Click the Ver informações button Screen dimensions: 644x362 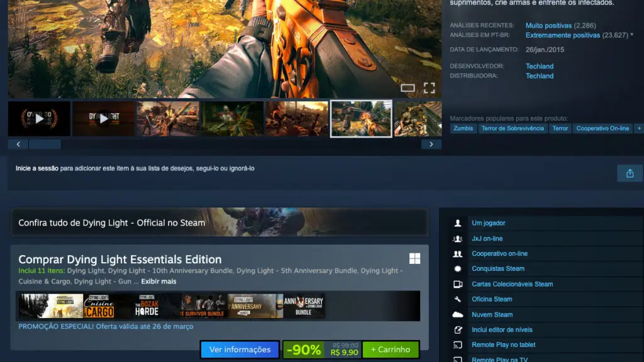(240, 349)
